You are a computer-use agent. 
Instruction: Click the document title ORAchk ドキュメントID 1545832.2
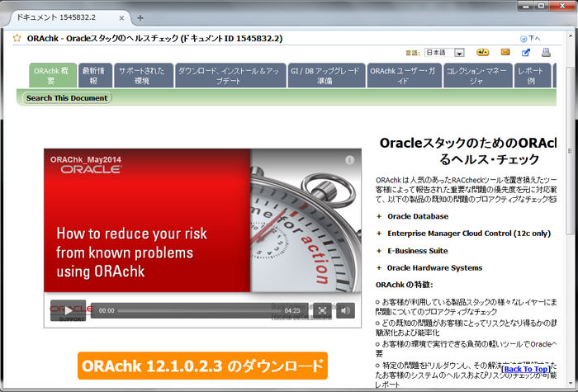tap(154, 38)
